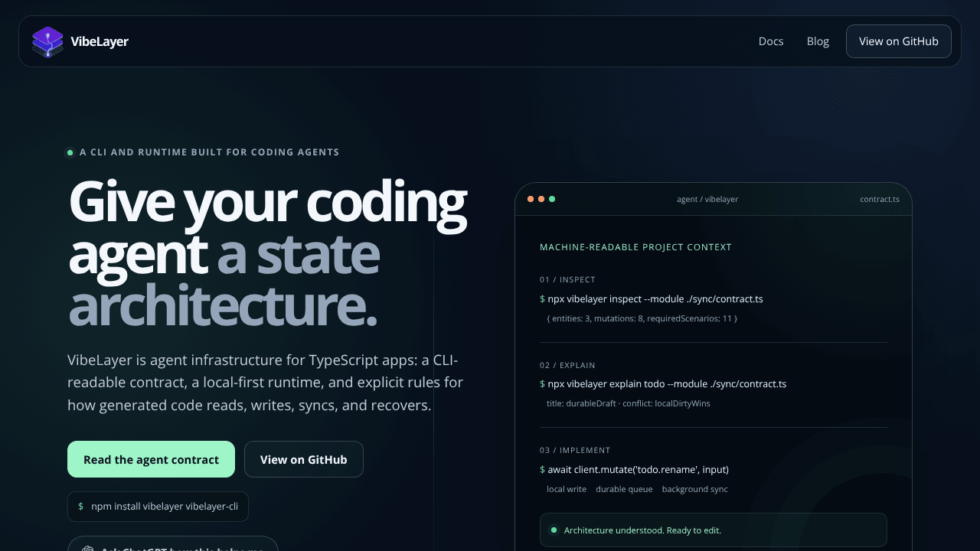Click the ChatGPT logo icon in the Ask button
980x551 pixels.
(88, 549)
